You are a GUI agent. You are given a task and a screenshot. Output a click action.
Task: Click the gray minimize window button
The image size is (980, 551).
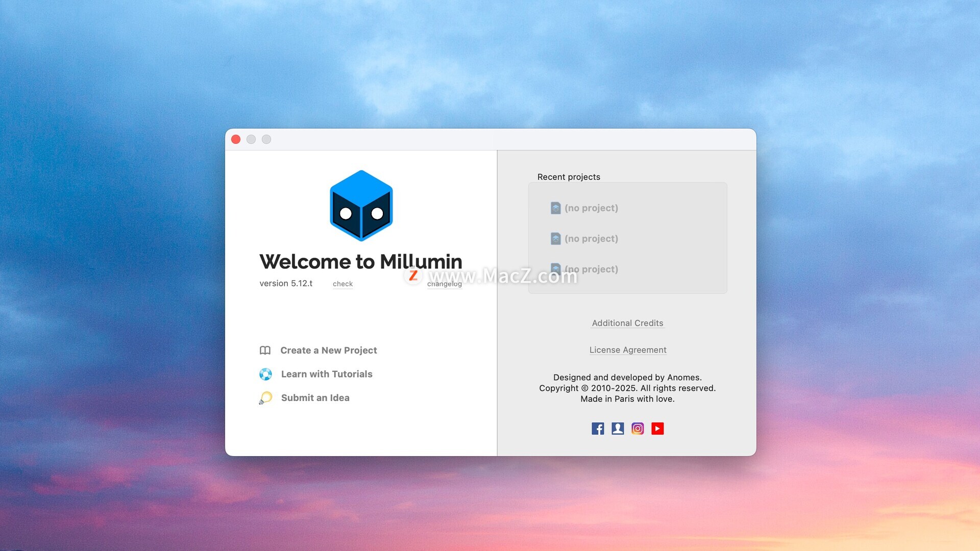tap(251, 139)
